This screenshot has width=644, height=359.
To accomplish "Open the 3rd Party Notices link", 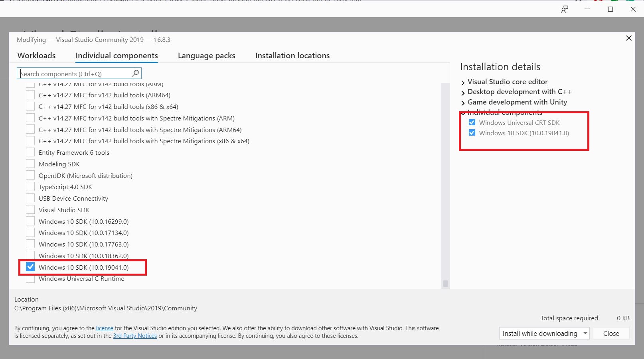I will [x=135, y=335].
